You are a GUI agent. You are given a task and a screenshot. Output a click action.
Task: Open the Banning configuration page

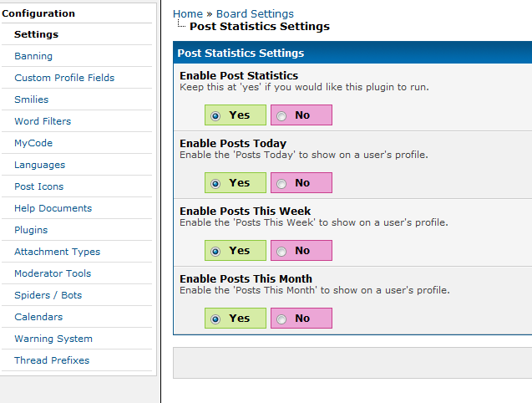(33, 56)
